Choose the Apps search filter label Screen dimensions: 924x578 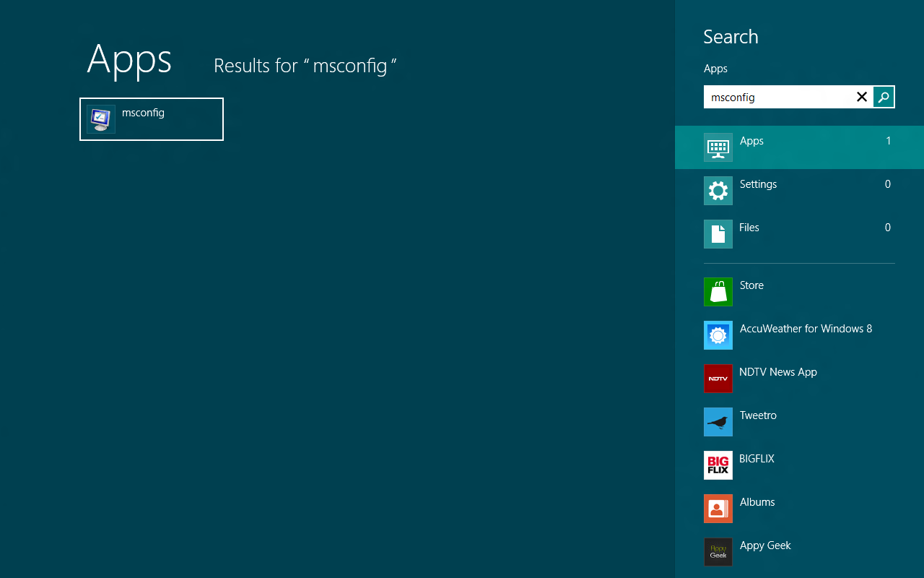click(x=751, y=141)
